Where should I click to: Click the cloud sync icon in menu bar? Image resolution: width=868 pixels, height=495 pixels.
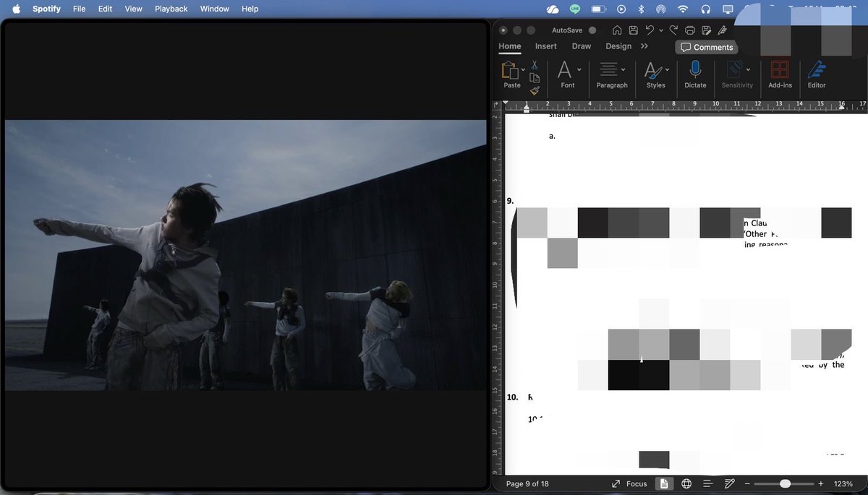(x=553, y=9)
